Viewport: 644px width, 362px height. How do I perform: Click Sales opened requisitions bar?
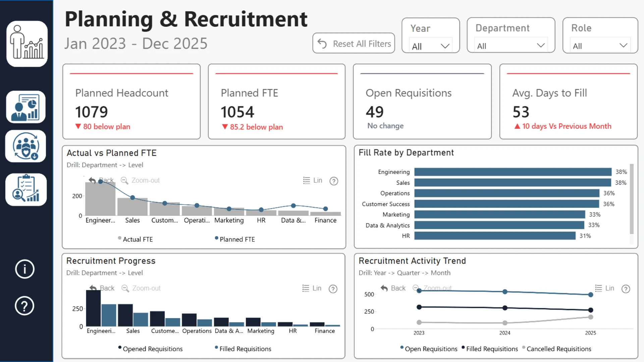pos(125,315)
